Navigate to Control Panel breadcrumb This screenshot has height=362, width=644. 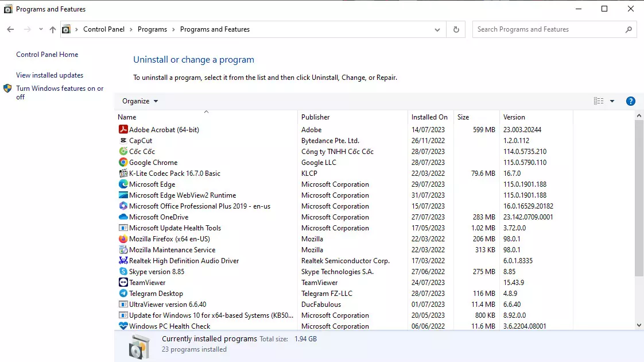click(x=104, y=29)
